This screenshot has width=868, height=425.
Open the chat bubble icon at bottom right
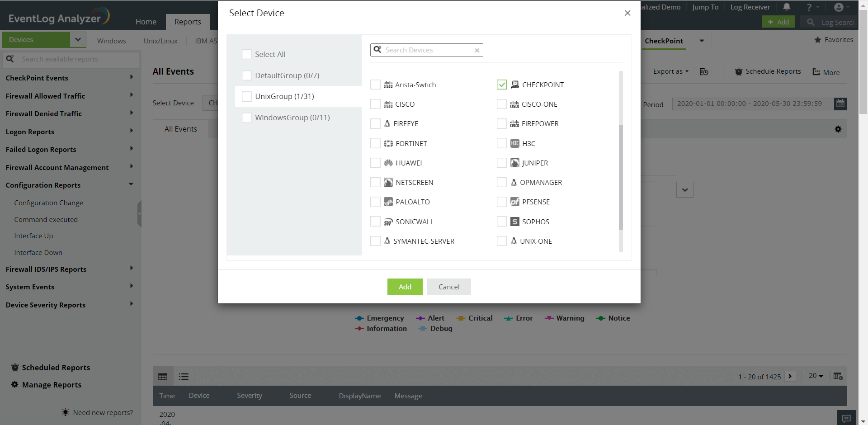[x=846, y=418]
